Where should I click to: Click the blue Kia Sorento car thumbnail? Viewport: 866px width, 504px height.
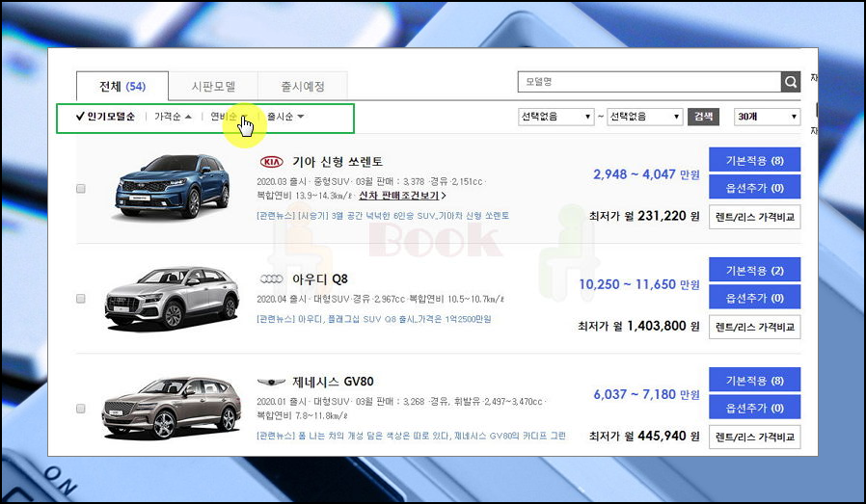tap(172, 187)
